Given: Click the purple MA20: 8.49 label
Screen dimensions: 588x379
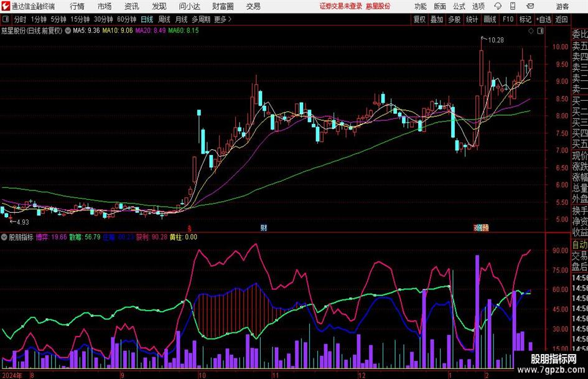Looking at the screenshot, I should [151, 30].
